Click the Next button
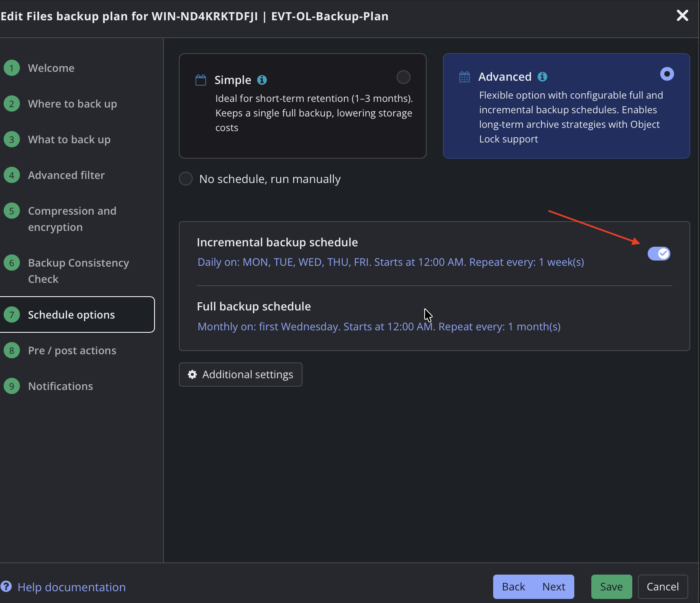The height and width of the screenshot is (603, 700). point(554,587)
